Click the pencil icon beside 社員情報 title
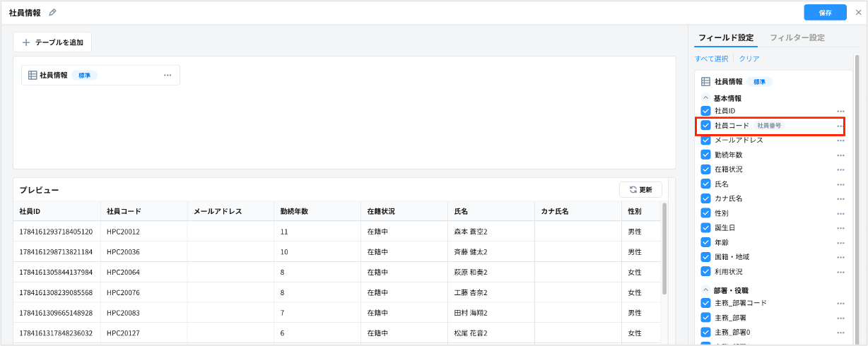The height and width of the screenshot is (346, 868). 52,13
